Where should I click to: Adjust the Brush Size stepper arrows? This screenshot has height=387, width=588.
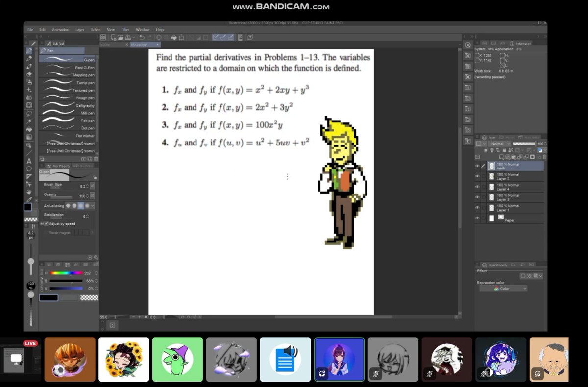click(x=88, y=186)
